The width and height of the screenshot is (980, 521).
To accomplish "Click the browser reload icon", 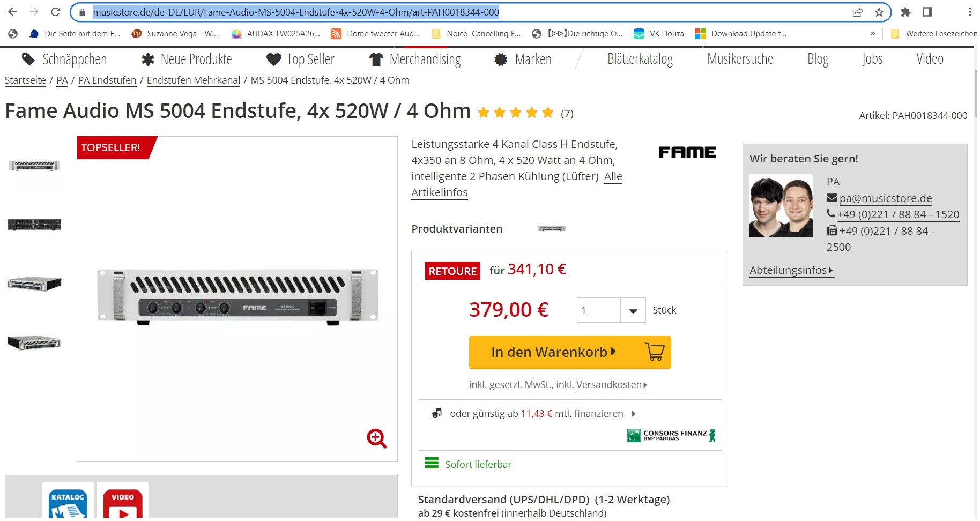I will (x=55, y=12).
